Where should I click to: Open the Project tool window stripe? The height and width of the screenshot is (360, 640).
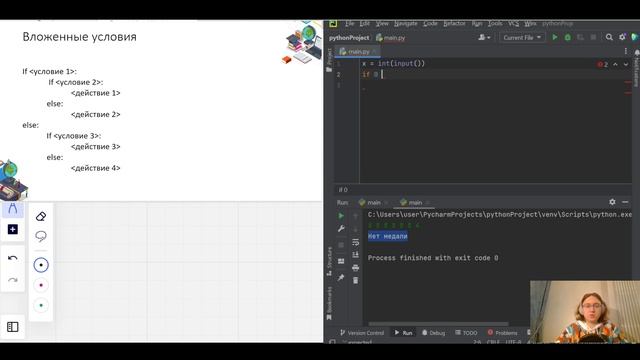329,60
